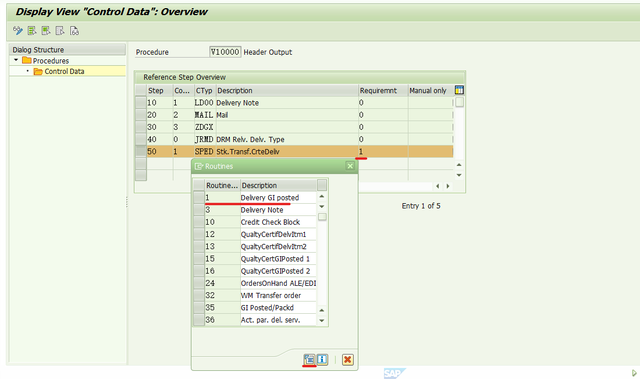640x379 pixels.
Task: Click the right arrow of the horizontal scrollbar
Action: coord(448,186)
